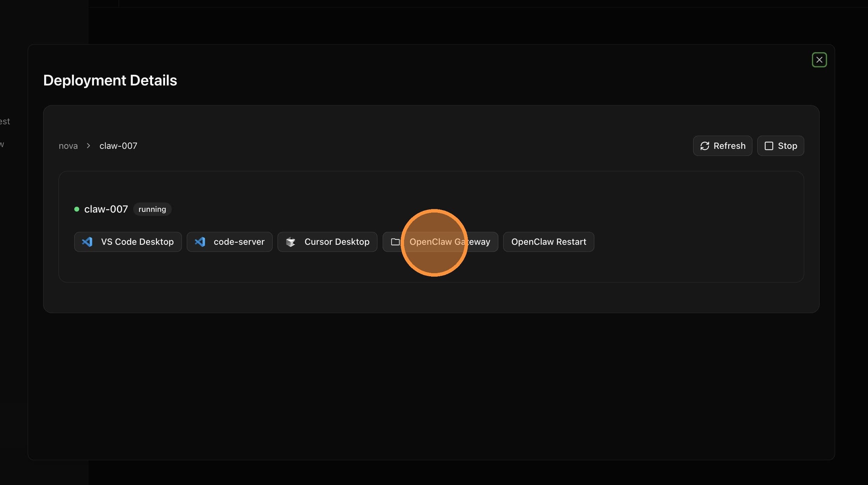
Task: Click the green running status dot
Action: coord(77,209)
